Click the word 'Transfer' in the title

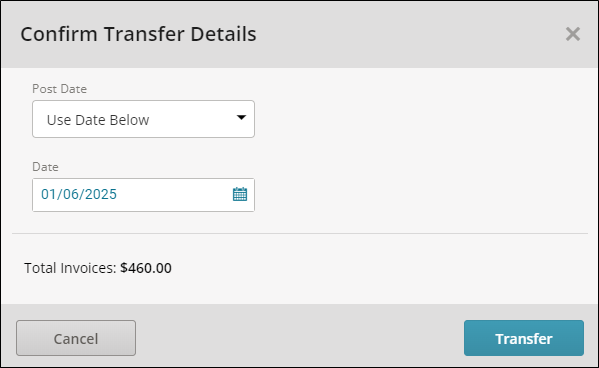tap(144, 34)
